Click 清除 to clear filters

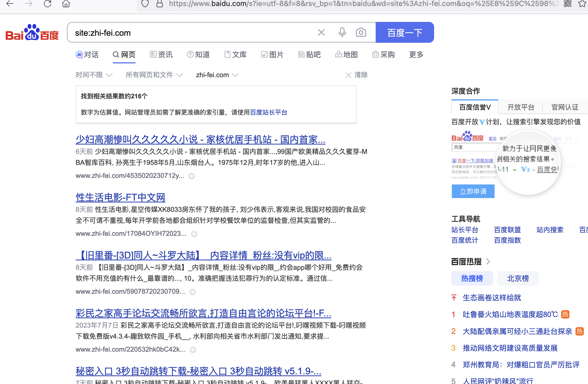[x=356, y=75]
